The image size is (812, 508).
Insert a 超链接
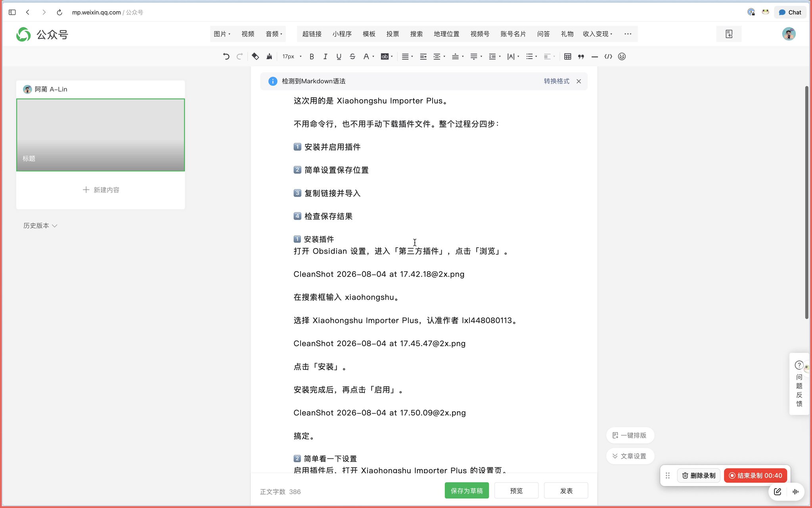tap(312, 34)
